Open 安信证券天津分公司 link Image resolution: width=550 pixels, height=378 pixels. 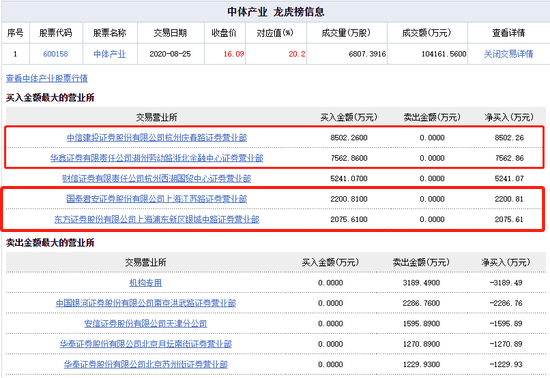pyautogui.click(x=146, y=323)
